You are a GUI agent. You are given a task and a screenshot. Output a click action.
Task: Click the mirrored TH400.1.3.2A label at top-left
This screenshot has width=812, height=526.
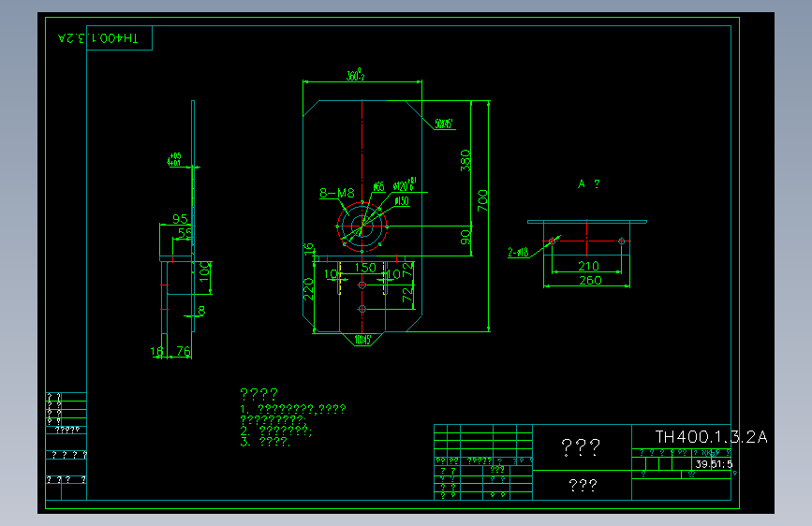pyautogui.click(x=98, y=38)
